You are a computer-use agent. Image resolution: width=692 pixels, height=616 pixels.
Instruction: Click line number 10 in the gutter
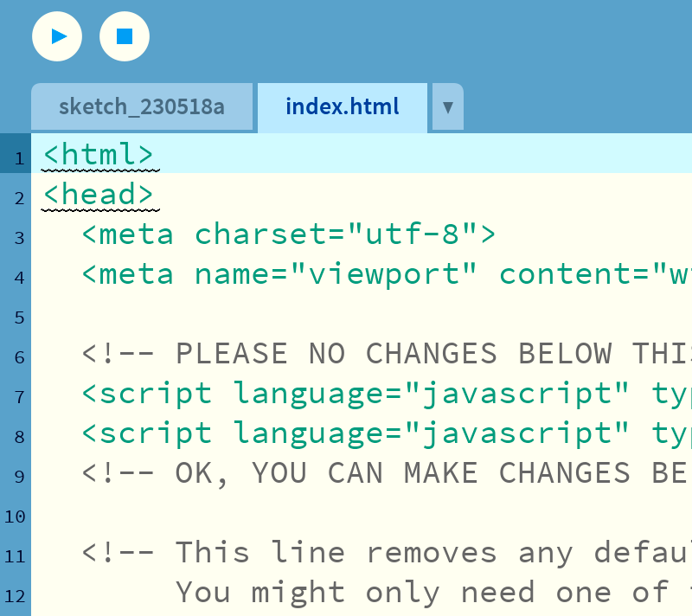tap(15, 517)
